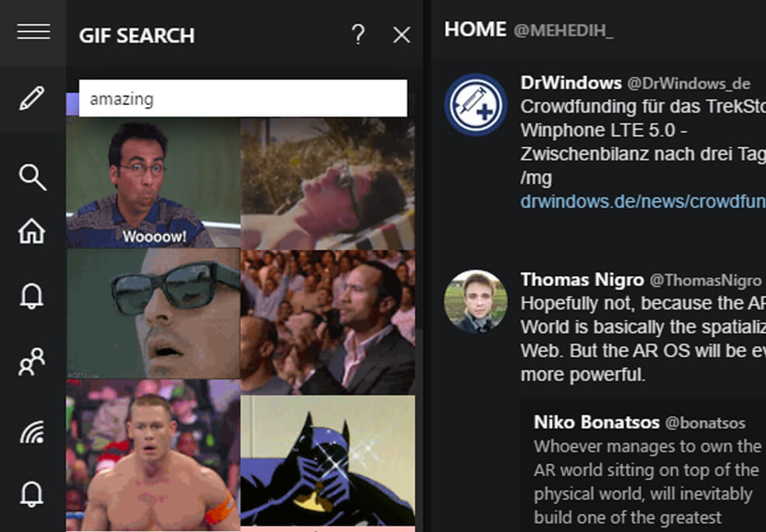The width and height of the screenshot is (766, 532).
Task: Select the bottom alerts bell icon
Action: (32, 492)
